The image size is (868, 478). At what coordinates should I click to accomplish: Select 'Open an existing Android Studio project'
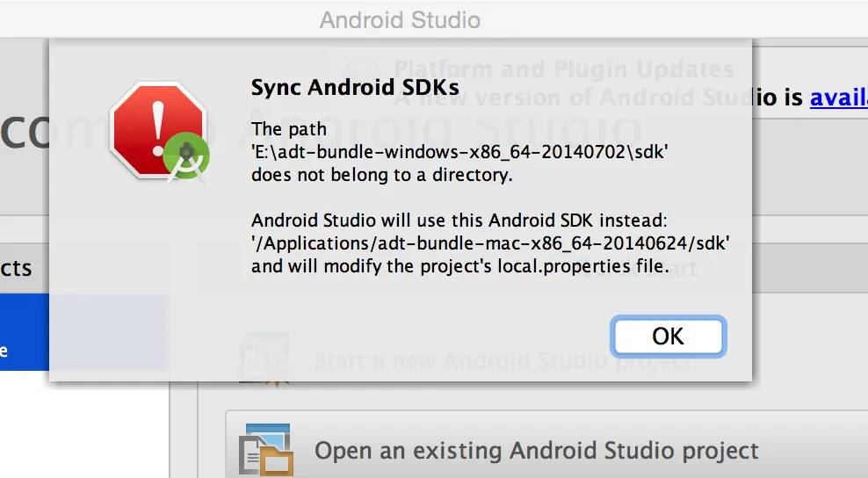click(x=537, y=450)
